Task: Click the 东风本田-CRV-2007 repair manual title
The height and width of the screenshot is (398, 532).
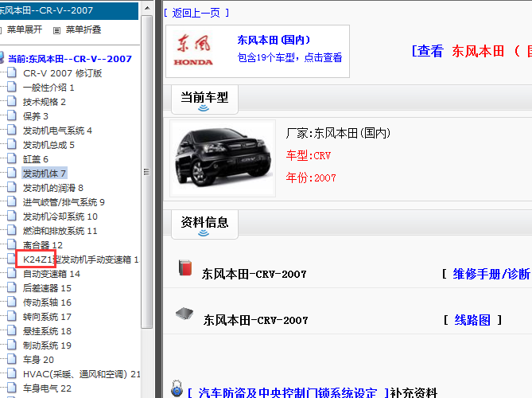Action: pyautogui.click(x=254, y=274)
